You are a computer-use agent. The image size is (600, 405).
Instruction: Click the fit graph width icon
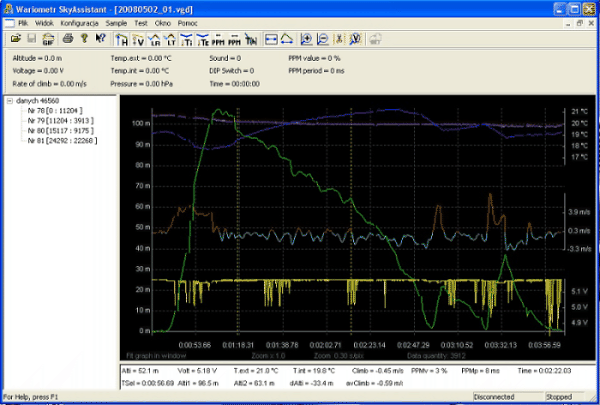270,40
